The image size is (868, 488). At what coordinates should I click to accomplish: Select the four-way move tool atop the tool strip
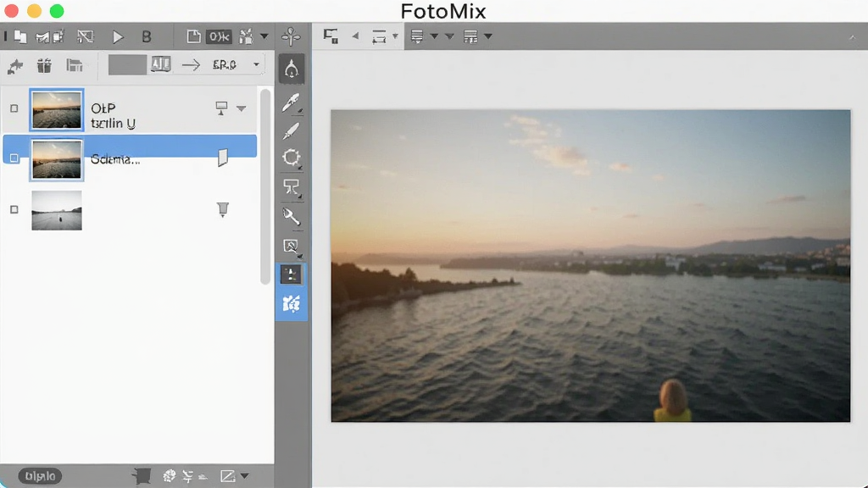point(292,36)
